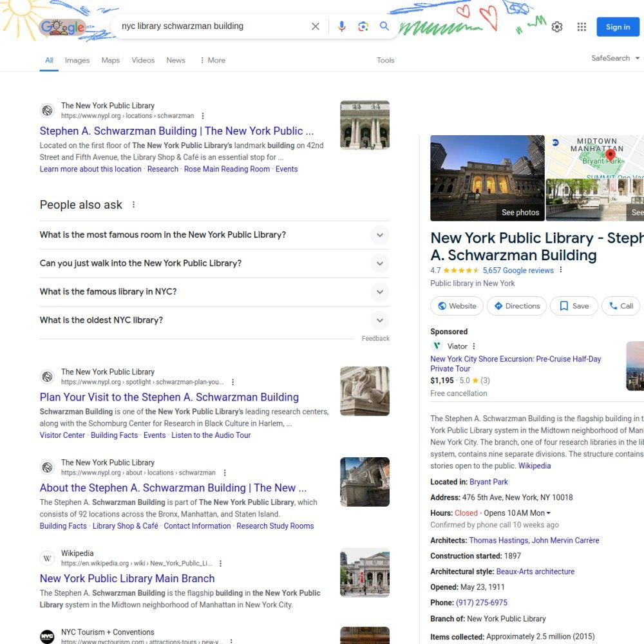Open the Rose Main Reading Room sitelink
This screenshot has width=644, height=644.
coord(227,169)
